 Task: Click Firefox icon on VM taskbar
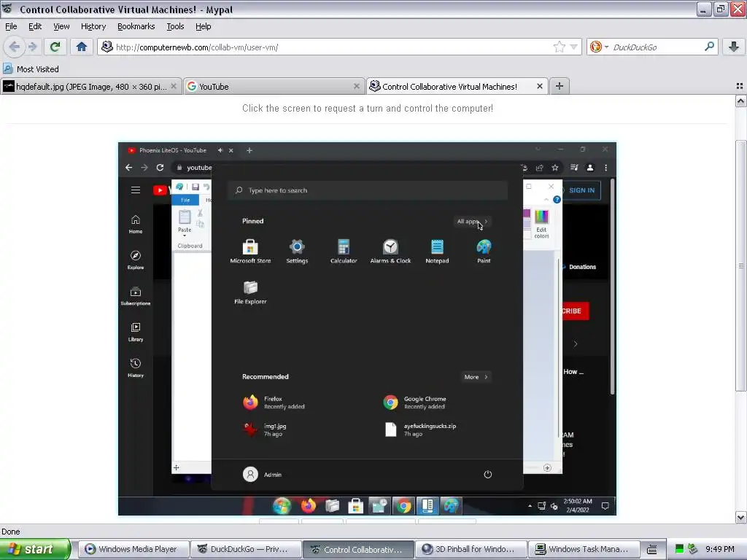[309, 506]
